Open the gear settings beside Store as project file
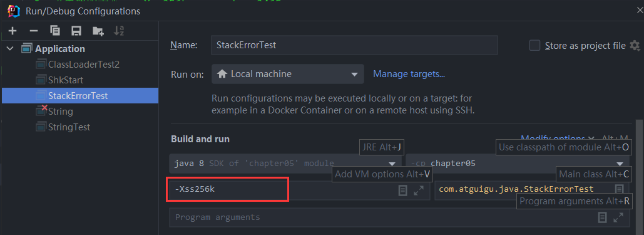 (635, 45)
